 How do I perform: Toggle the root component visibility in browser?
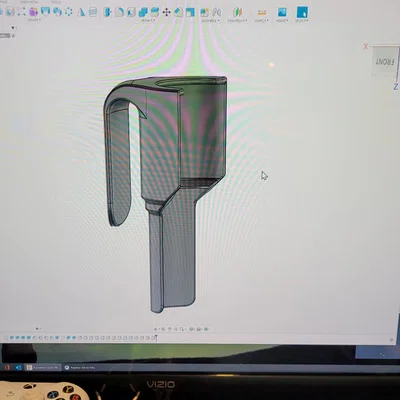click(x=14, y=35)
